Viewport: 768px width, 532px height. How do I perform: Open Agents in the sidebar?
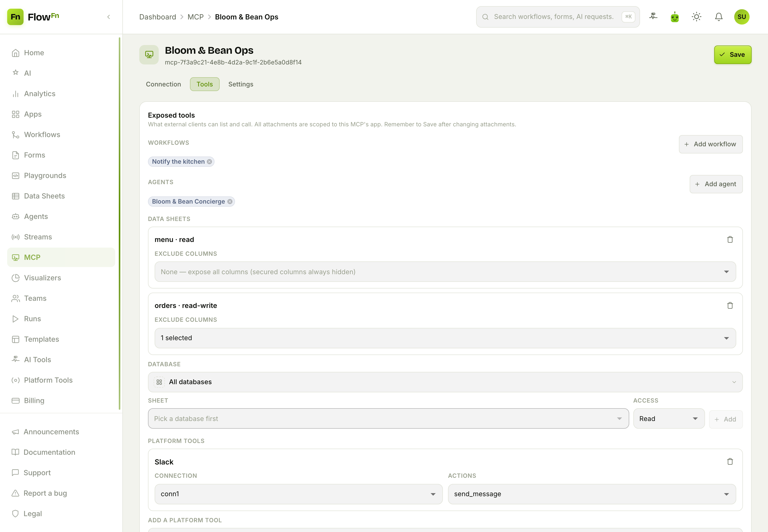tap(61, 216)
